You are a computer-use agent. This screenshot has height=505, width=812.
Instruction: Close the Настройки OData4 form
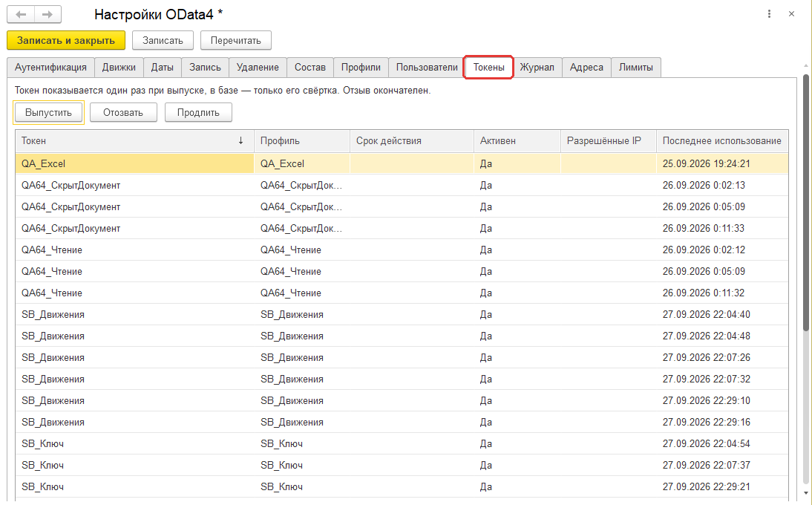coord(791,14)
